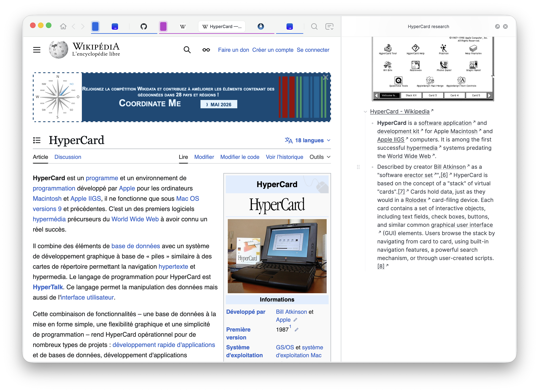This screenshot has width=539, height=392.
Task: Click the MAI 2026 banner button
Action: pyautogui.click(x=219, y=105)
